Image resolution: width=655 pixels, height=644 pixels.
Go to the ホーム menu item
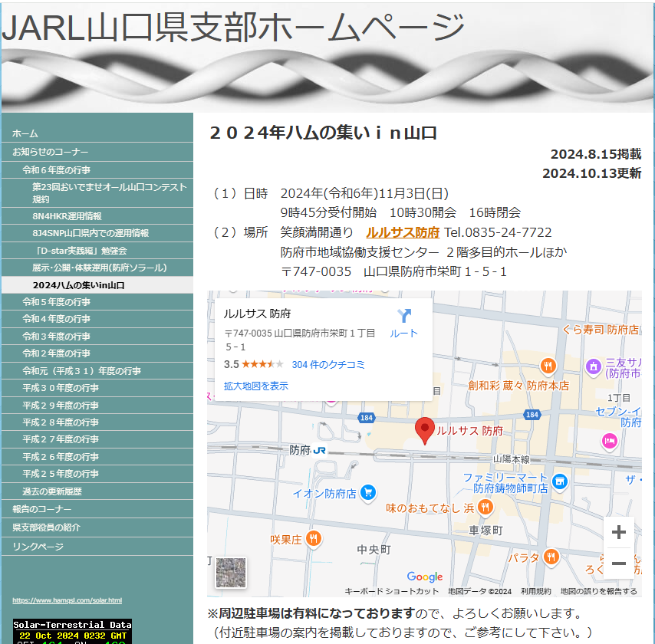97,133
